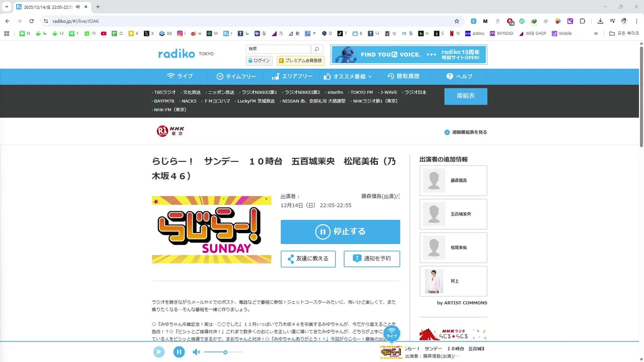This screenshot has width=644, height=362.
Task: Share via 友達に教える button
Action: [x=308, y=259]
